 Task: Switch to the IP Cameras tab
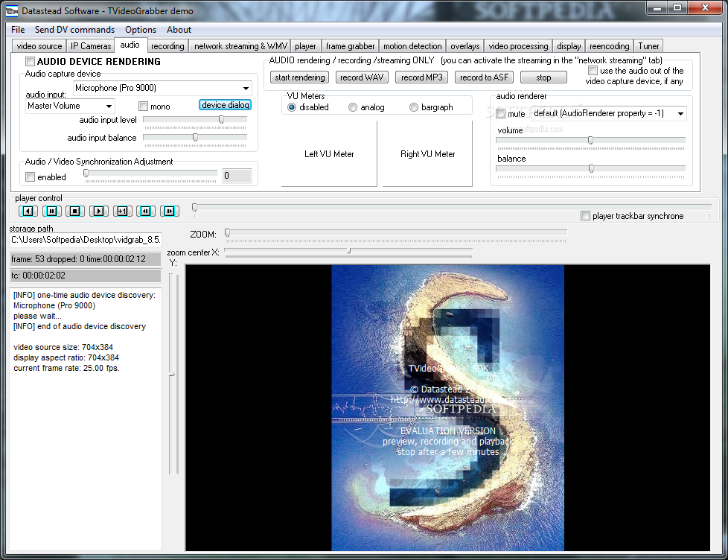point(91,46)
